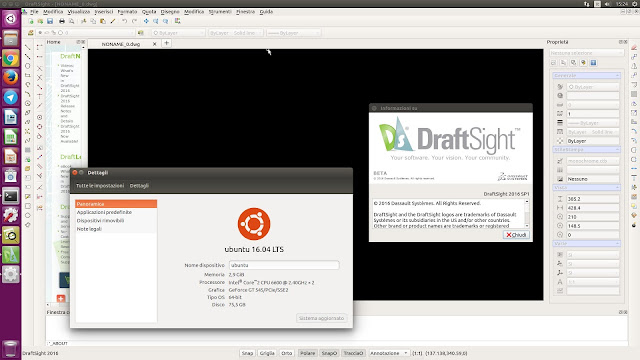This screenshot has width=640, height=360.
Task: Click the Print preview icon in toolbar
Action: tap(71, 21)
